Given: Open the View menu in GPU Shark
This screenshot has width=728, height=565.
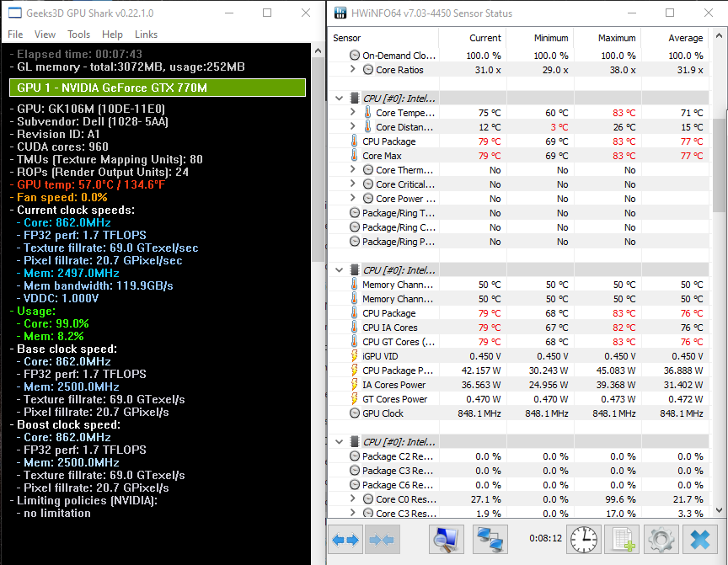Looking at the screenshot, I should (x=45, y=35).
